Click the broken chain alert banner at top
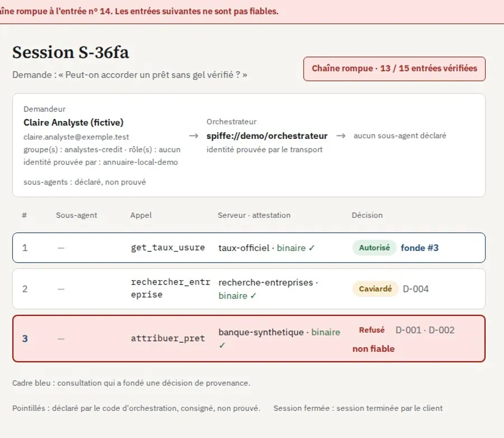The image size is (504, 438). point(252,12)
